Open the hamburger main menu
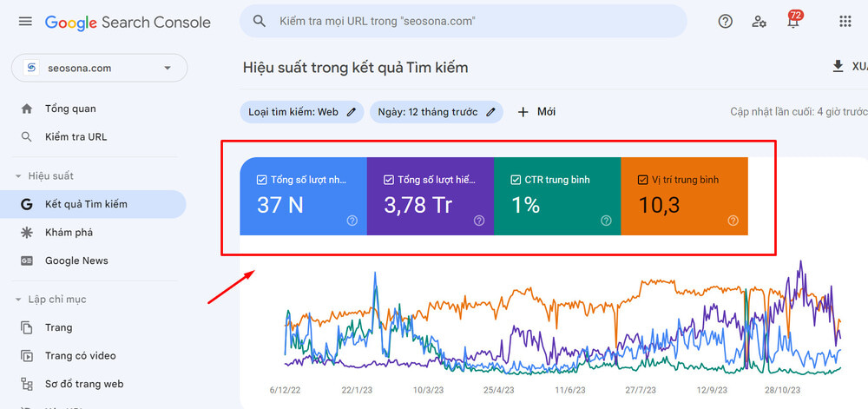Viewport: 868px width, 409px height. 25,22
